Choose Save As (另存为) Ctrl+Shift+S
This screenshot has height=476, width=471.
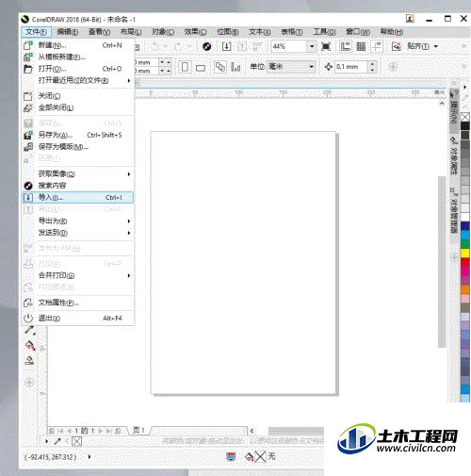[x=78, y=135]
